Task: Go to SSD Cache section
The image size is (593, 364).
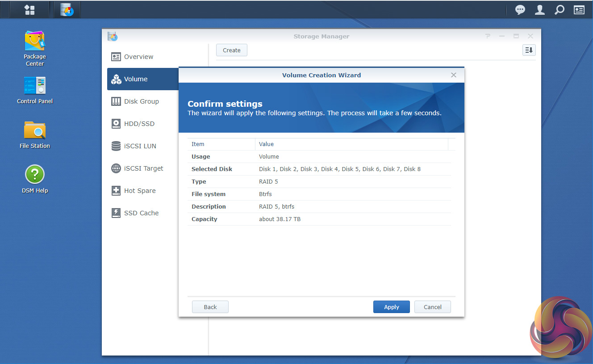Action: pyautogui.click(x=141, y=213)
